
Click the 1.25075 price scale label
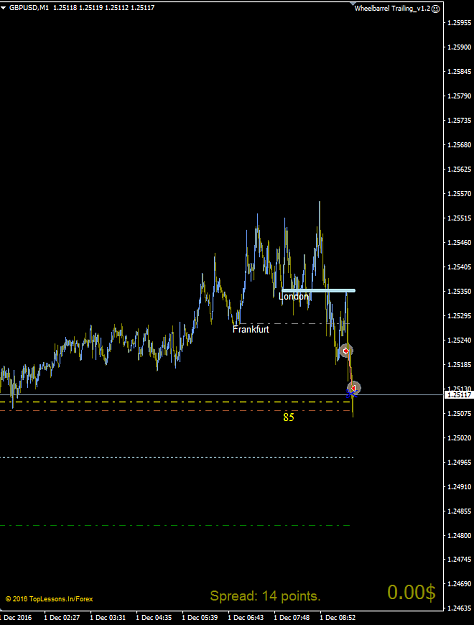coord(459,413)
